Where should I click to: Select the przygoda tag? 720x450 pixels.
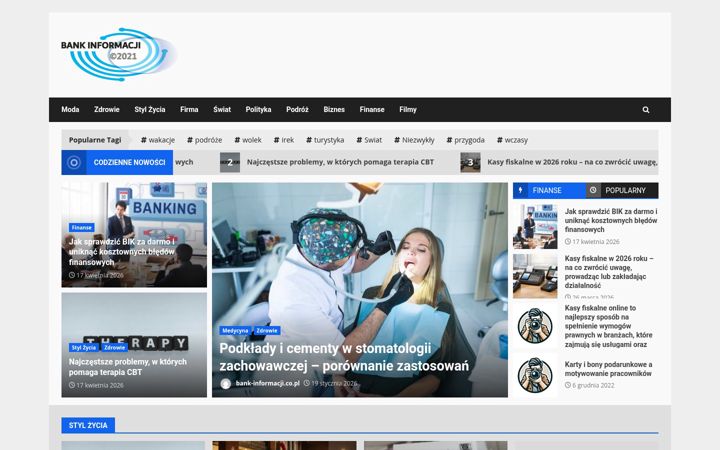(x=466, y=140)
